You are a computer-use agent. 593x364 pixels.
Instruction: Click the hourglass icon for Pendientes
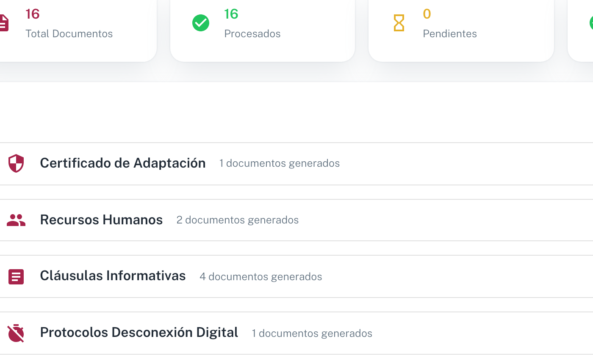(399, 23)
